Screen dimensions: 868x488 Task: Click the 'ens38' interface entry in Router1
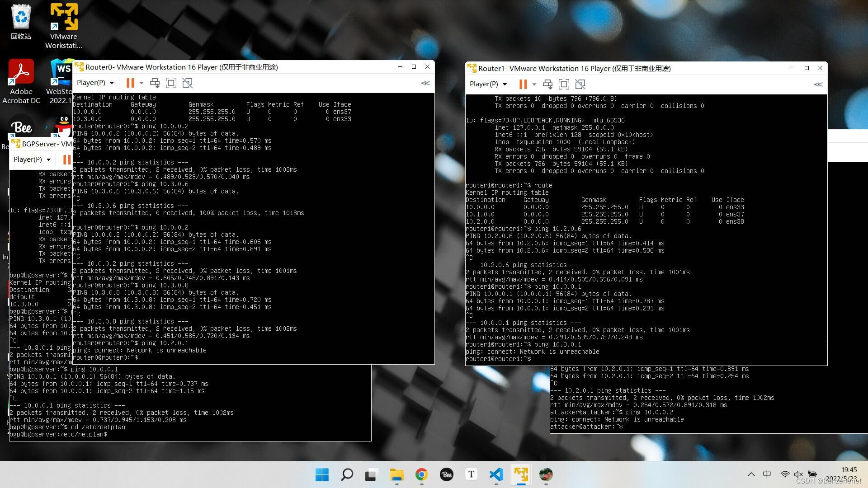[x=735, y=221]
